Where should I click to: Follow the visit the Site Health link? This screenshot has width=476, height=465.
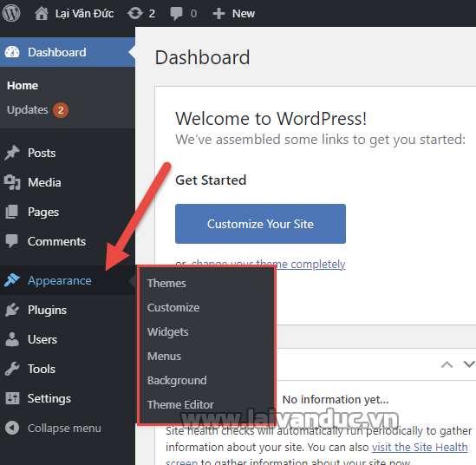[420, 447]
